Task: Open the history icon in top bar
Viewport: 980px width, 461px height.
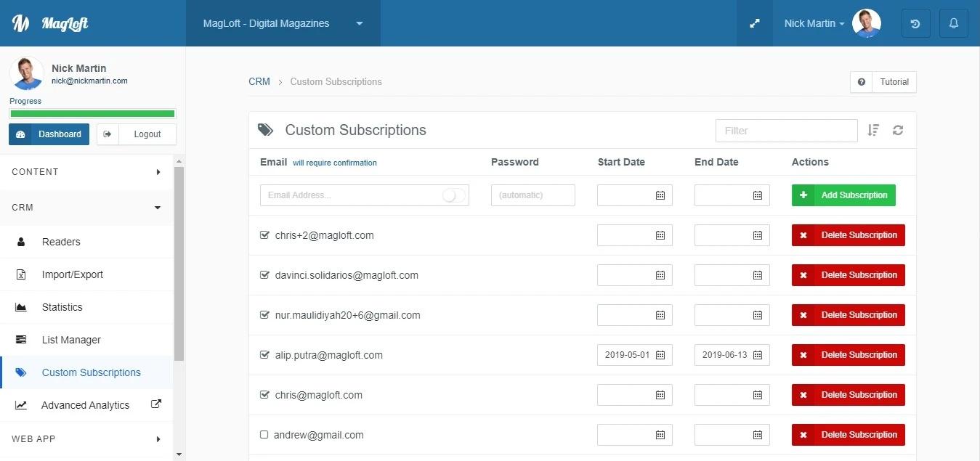Action: pos(915,23)
